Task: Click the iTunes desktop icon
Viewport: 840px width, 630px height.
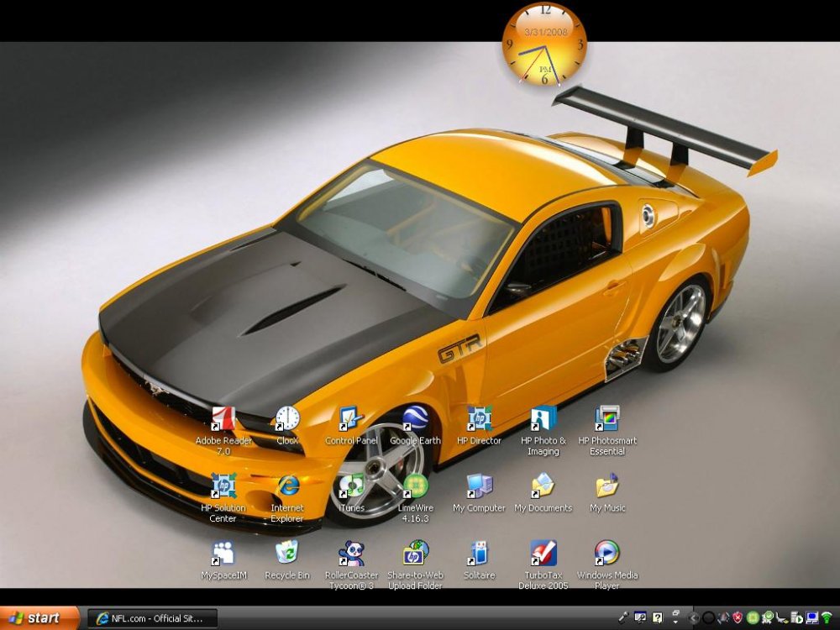Action: [x=351, y=486]
